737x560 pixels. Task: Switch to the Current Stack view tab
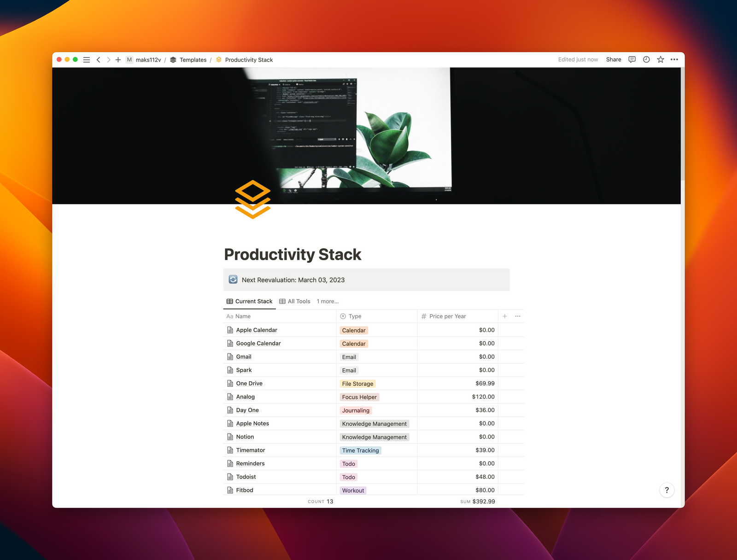click(x=249, y=301)
